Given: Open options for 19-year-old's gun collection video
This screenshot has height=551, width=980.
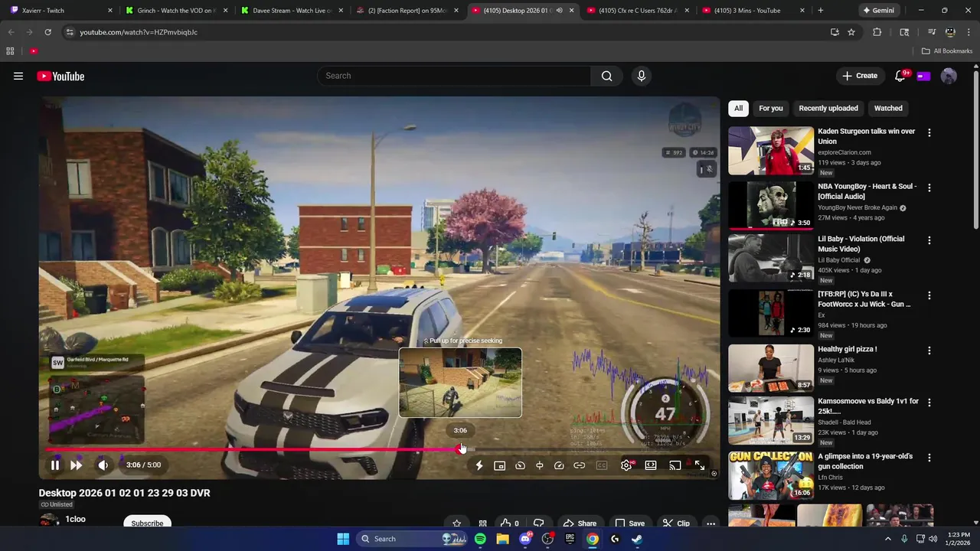Looking at the screenshot, I should pos(929,458).
